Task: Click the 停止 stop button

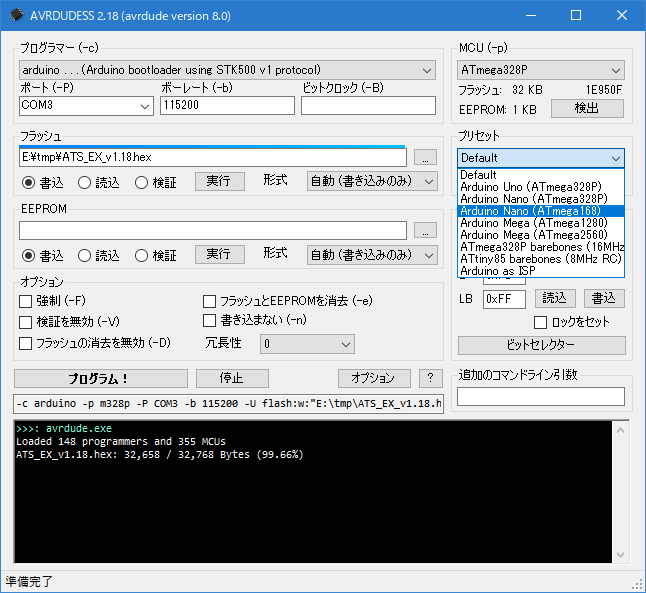Action: [232, 378]
